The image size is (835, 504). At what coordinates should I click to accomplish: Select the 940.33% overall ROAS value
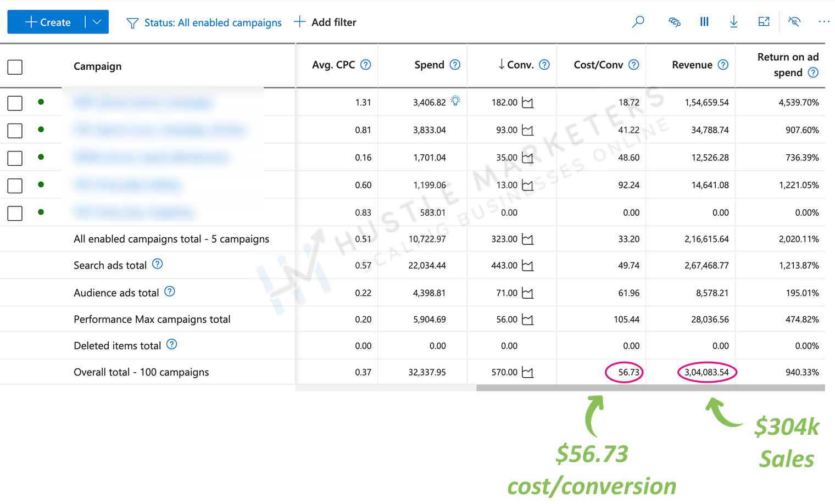click(802, 372)
